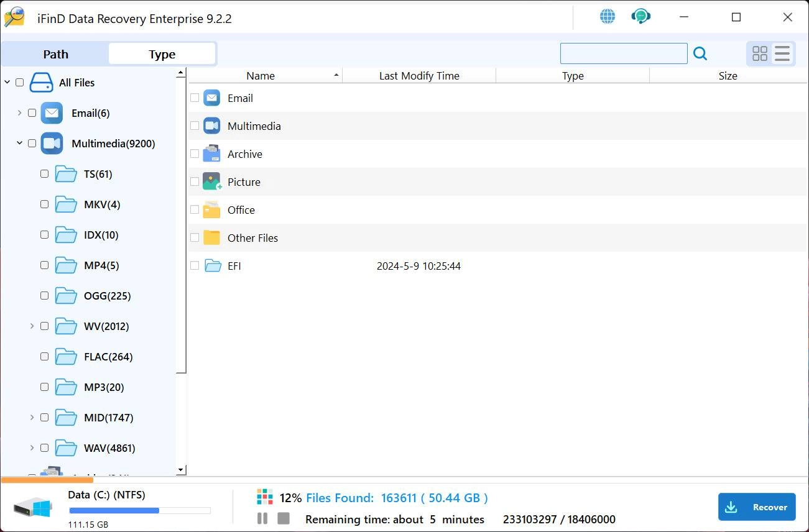
Task: Sort by Type column header
Action: click(x=573, y=76)
